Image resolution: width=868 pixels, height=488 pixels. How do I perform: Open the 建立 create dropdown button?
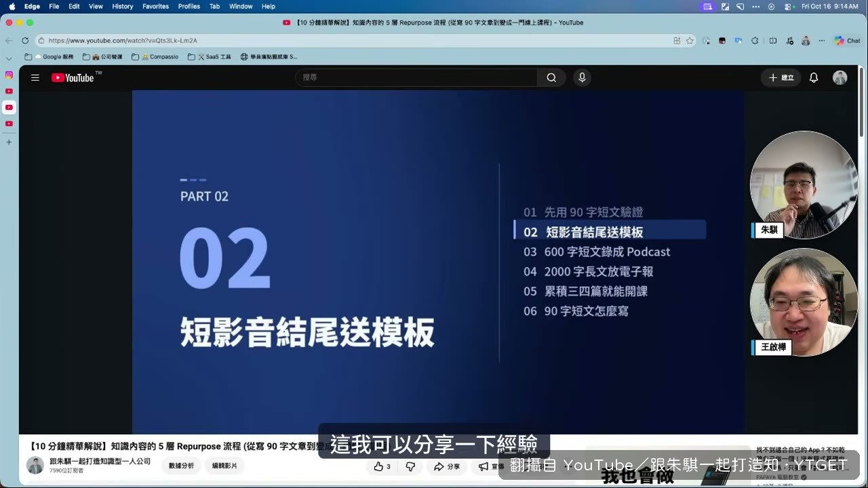(x=781, y=78)
